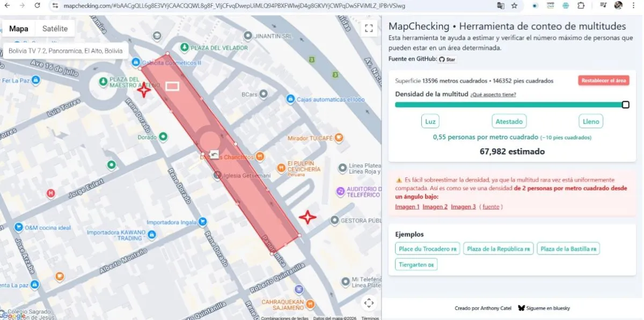Click the crowd density slider handle

[x=625, y=105]
